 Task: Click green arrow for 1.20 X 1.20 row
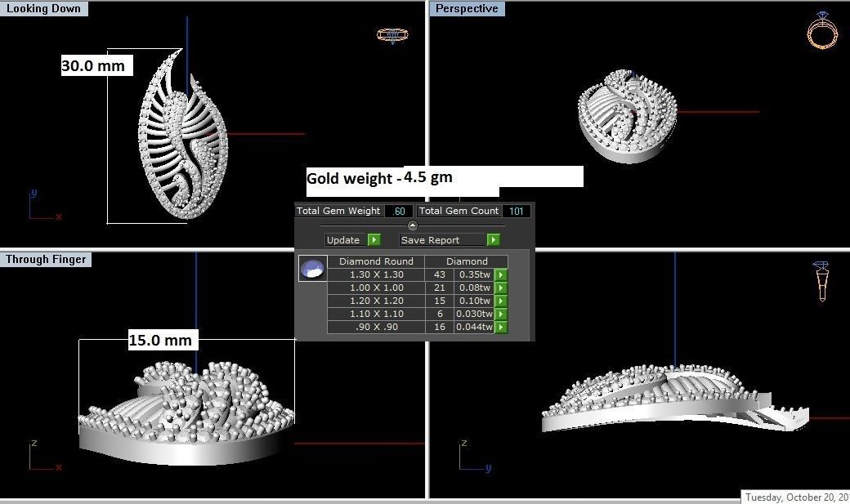point(501,301)
